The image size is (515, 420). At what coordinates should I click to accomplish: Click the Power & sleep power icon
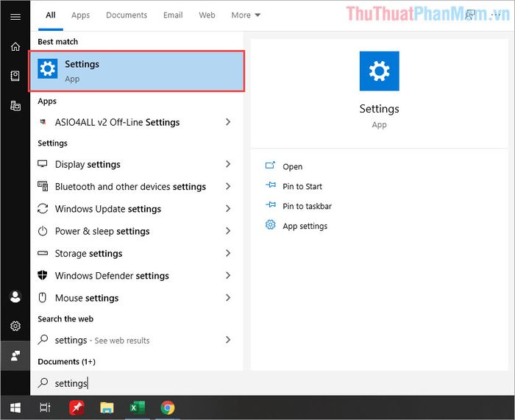click(43, 231)
